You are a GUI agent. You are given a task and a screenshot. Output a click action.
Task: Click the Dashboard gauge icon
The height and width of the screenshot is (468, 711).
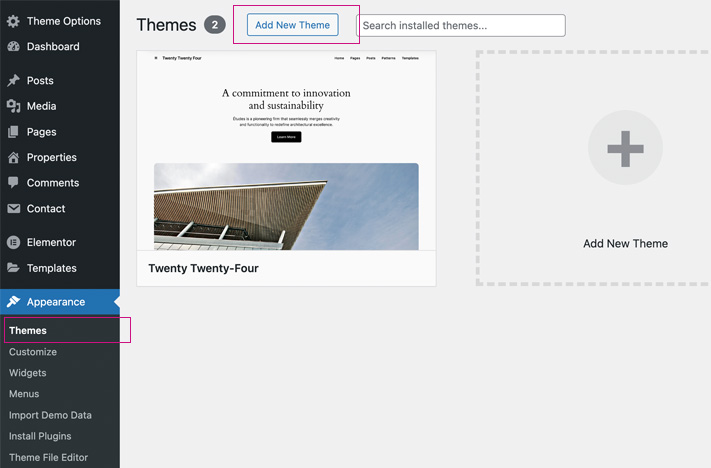point(14,46)
